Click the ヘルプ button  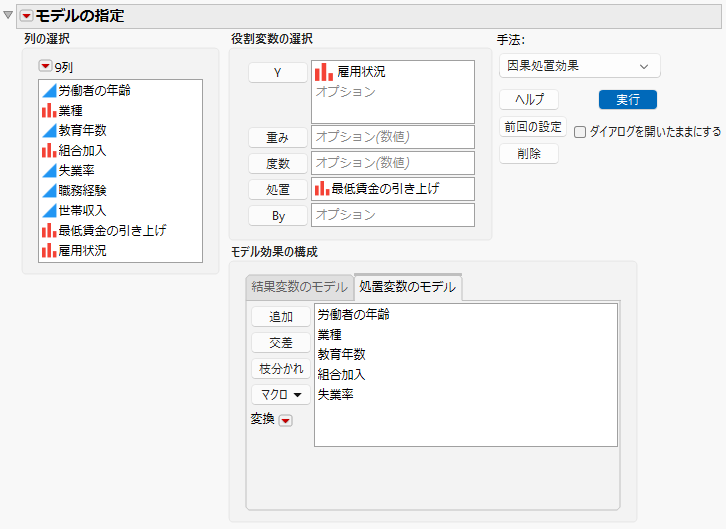tap(529, 100)
